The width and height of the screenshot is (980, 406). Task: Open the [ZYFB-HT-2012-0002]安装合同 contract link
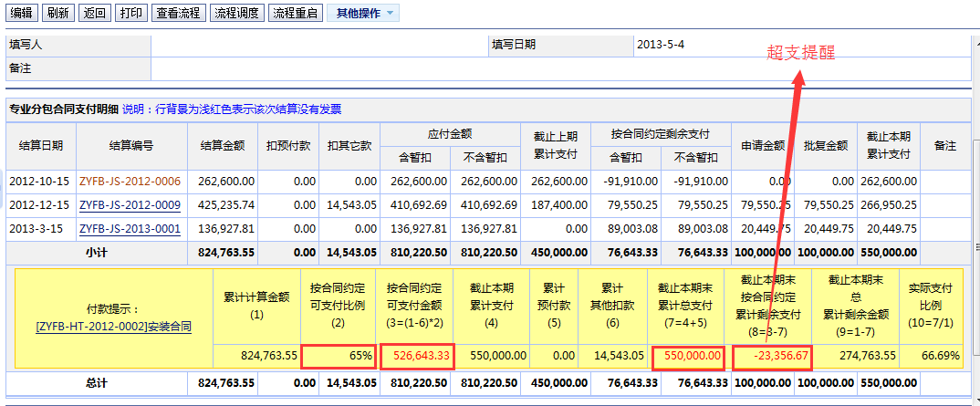113,326
